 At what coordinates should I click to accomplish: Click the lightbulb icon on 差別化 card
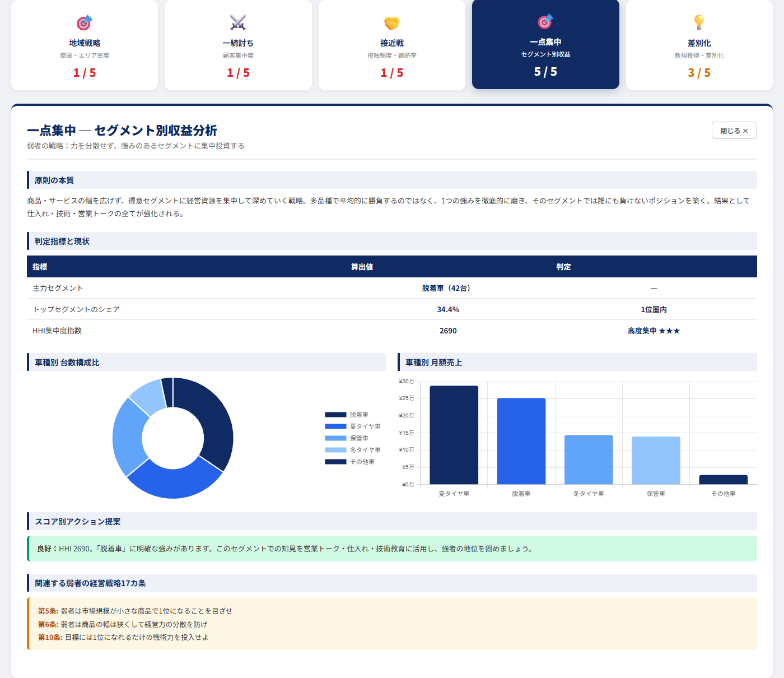(698, 22)
